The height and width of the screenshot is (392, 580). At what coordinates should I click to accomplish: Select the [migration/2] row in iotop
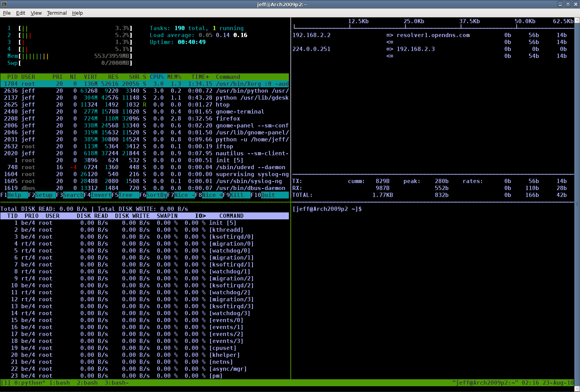[x=144, y=278]
